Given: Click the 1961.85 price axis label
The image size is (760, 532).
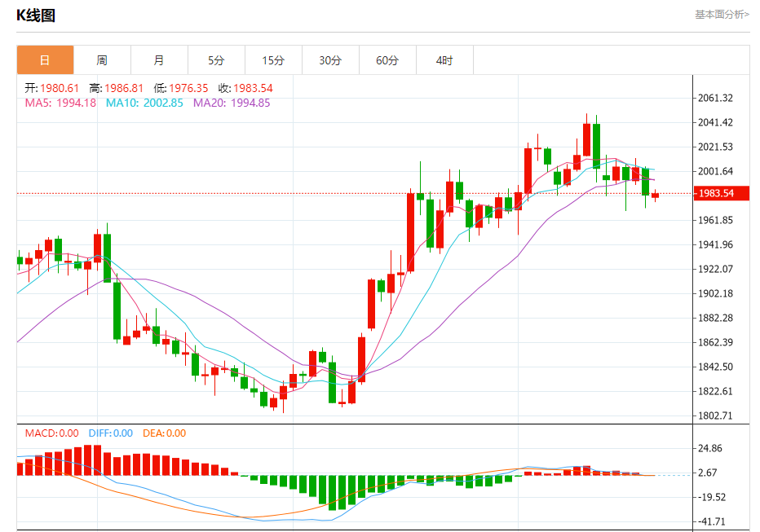Looking at the screenshot, I should tap(715, 220).
